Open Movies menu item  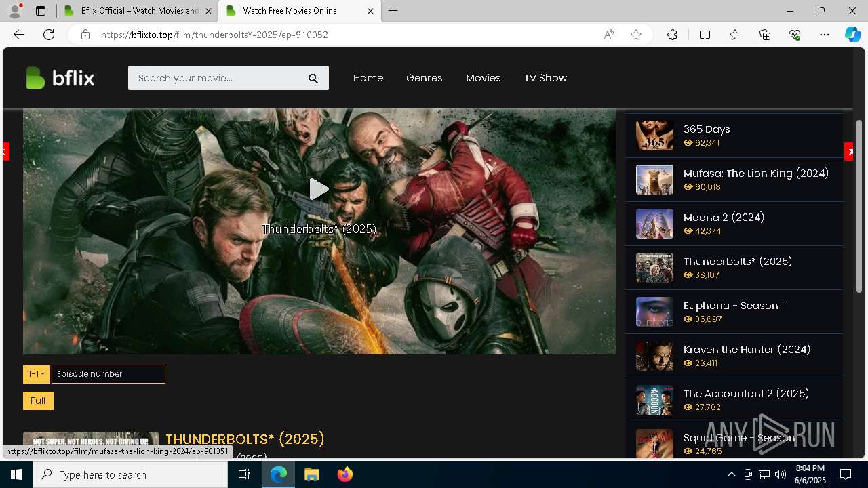coord(484,78)
